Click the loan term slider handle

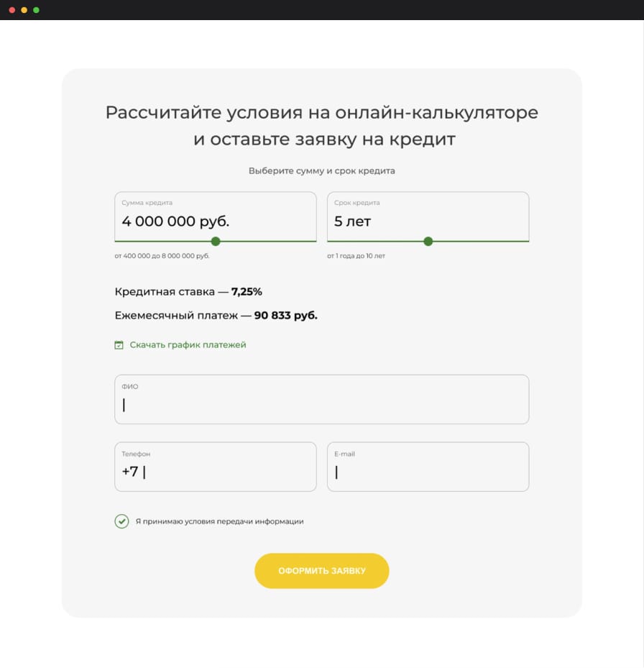[x=428, y=242]
